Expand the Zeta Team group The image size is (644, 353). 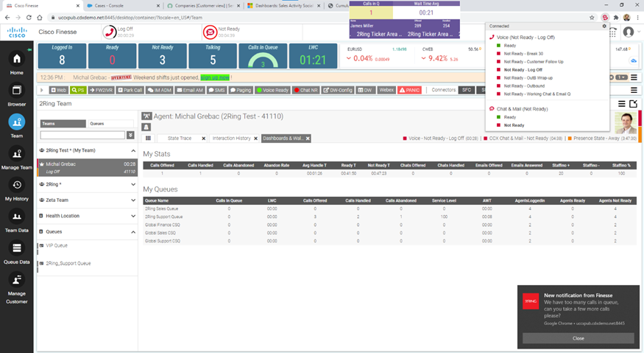click(x=132, y=200)
